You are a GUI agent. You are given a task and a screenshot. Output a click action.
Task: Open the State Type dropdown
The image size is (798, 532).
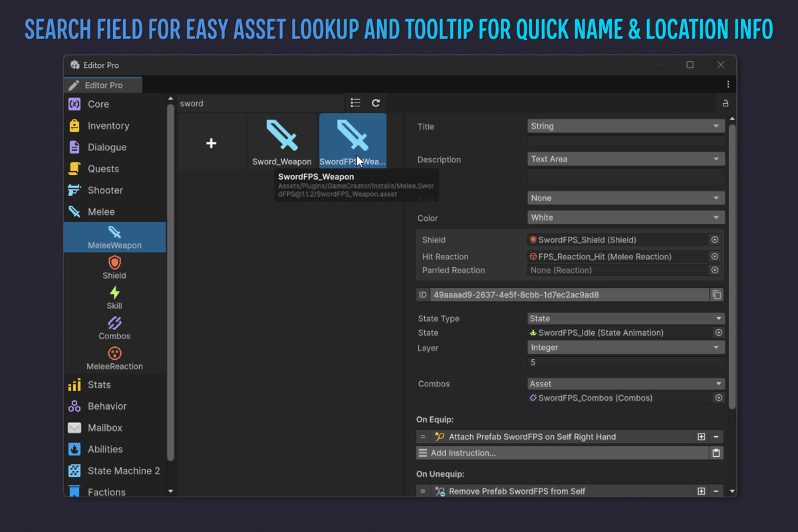[625, 319]
